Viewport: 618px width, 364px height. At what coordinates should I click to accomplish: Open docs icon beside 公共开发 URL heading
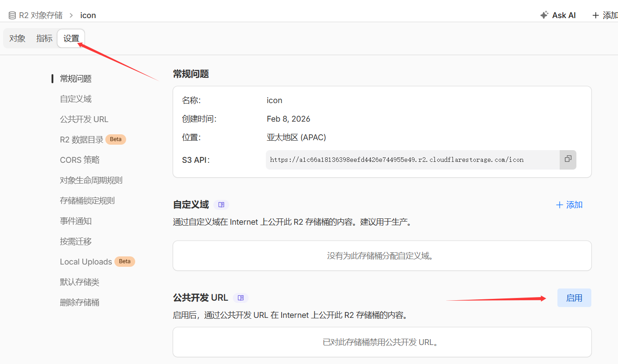[241, 298]
